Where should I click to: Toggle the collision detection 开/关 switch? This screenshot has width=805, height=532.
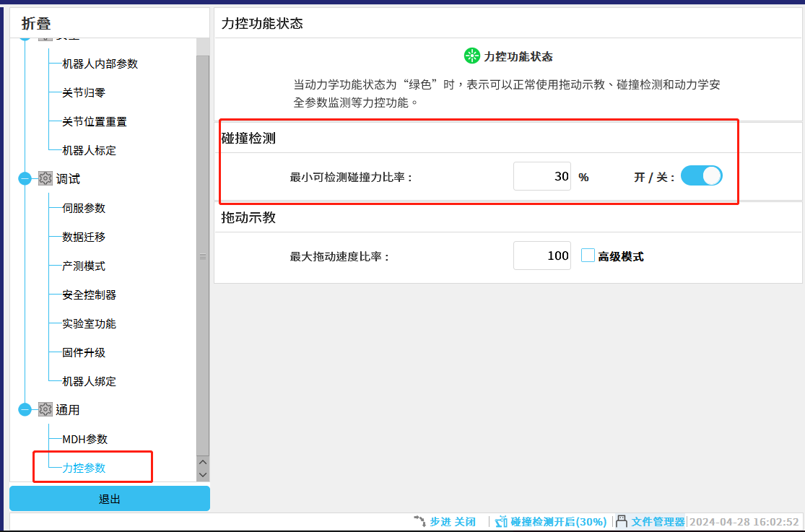[701, 176]
